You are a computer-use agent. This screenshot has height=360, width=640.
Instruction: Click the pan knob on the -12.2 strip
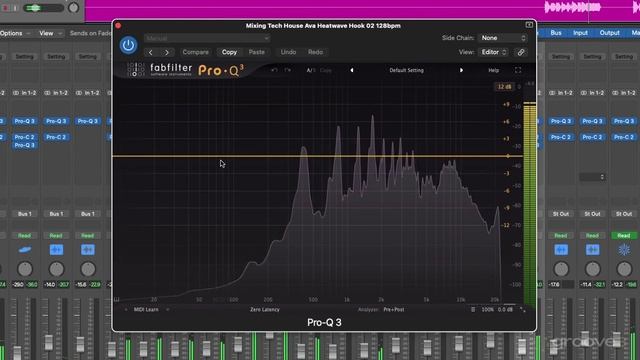pyautogui.click(x=624, y=269)
